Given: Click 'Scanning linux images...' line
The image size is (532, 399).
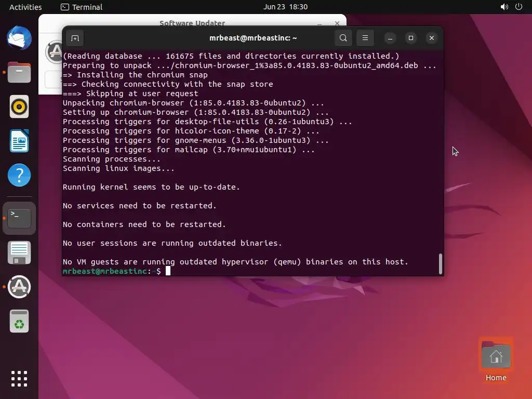Looking at the screenshot, I should 118,168.
